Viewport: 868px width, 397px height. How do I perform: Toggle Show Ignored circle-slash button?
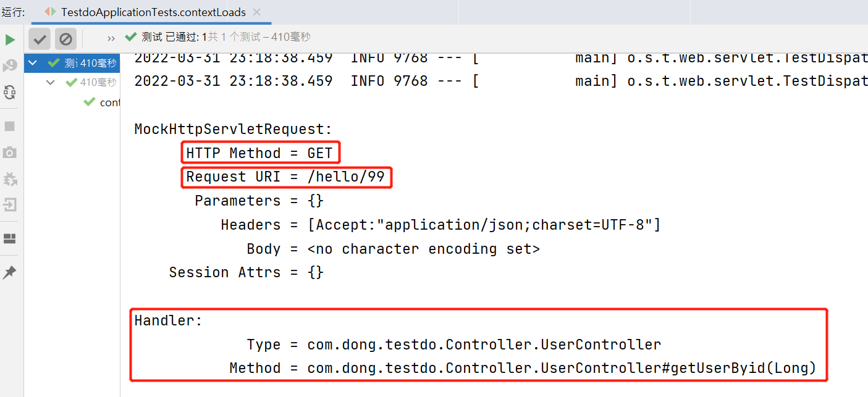[65, 40]
